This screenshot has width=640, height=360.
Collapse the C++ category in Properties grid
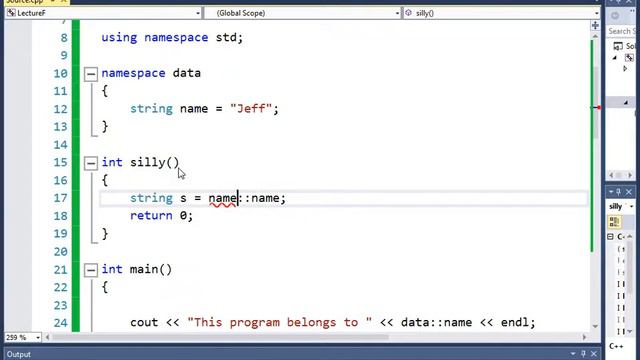(x=611, y=237)
